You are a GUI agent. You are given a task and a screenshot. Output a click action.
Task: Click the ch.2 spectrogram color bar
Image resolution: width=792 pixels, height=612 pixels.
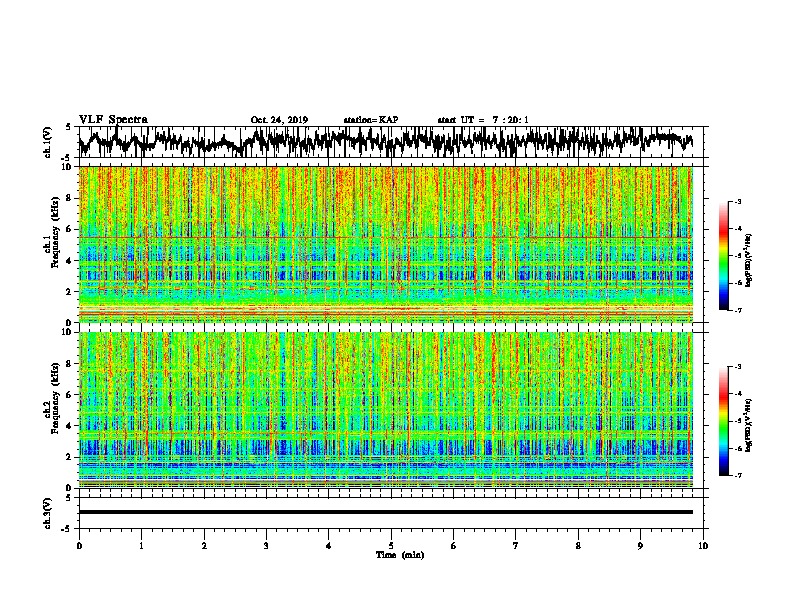723,421
